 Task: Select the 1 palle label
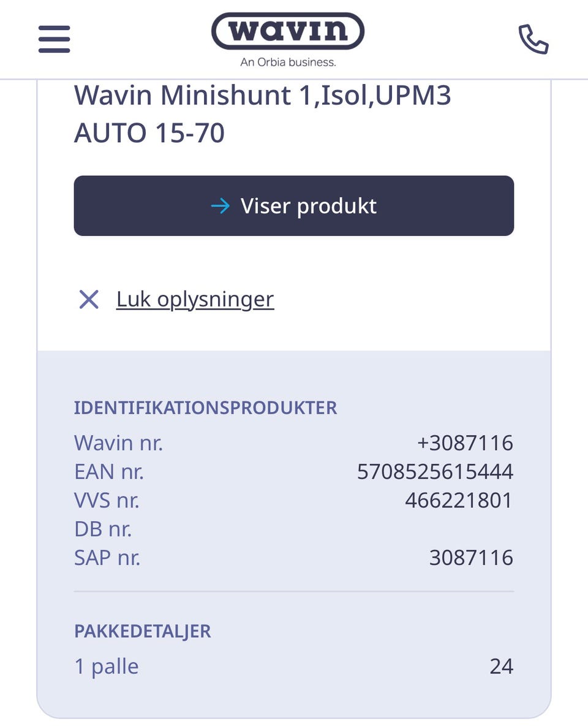coord(107,666)
